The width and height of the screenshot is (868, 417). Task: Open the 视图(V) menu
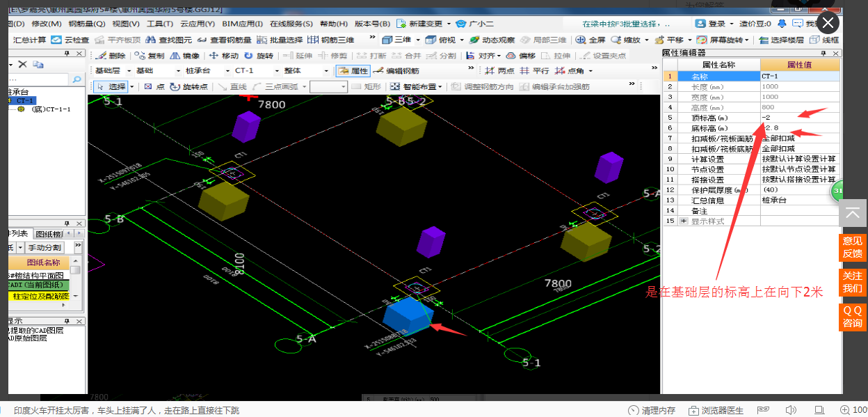(125, 23)
